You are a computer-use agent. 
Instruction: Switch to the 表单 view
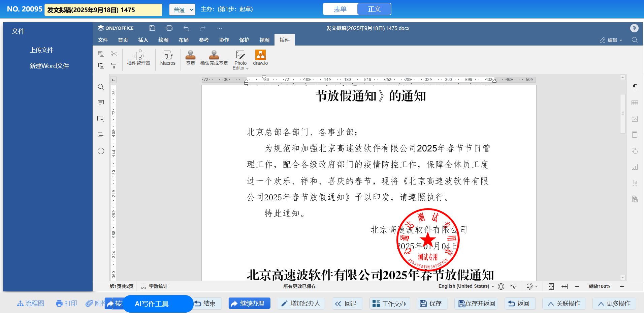(340, 9)
